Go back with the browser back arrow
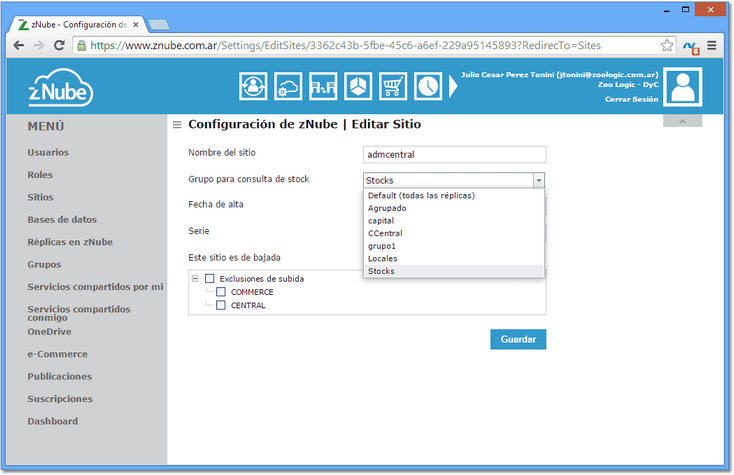734x475 pixels. click(19, 45)
